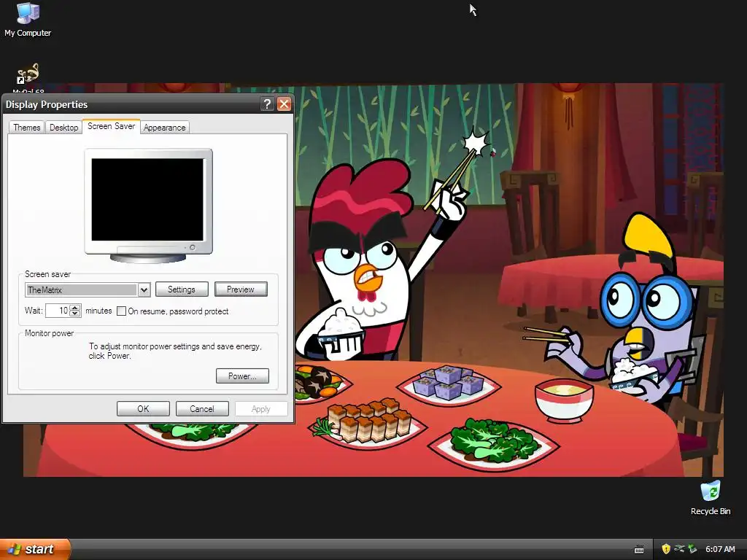
Task: Click the keyboard language bar icon
Action: (x=639, y=550)
